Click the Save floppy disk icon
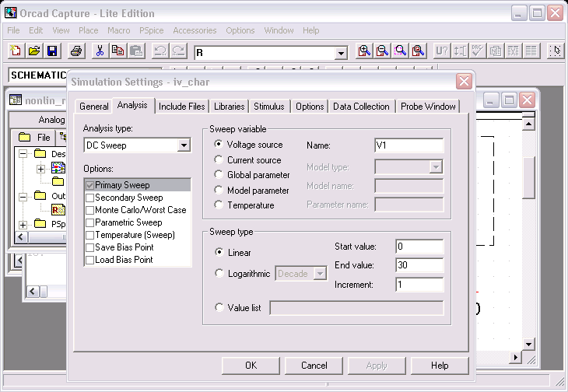568x392 pixels. tap(52, 51)
